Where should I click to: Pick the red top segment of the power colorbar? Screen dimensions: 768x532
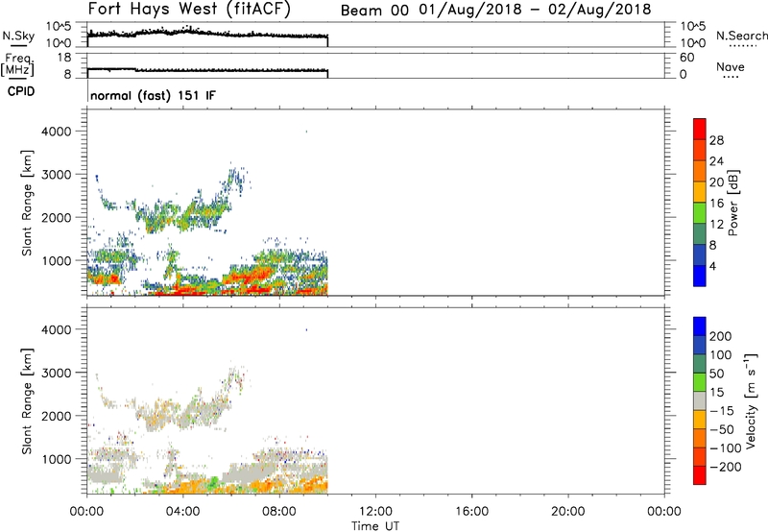[700, 129]
